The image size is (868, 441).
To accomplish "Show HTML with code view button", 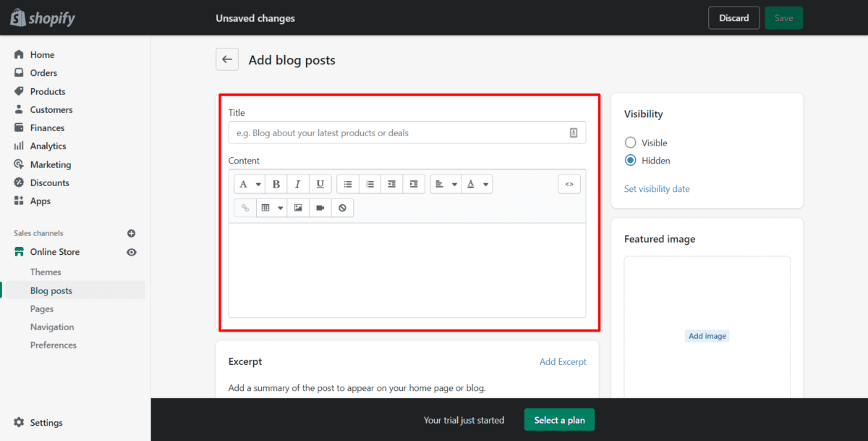I will coord(569,185).
